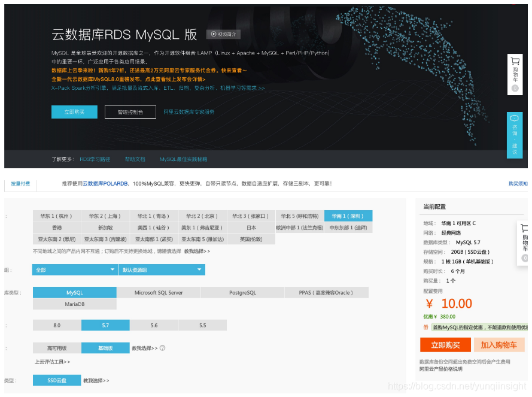This screenshot has height=397, width=532.
Task: Choose PPAS (高度兼容Oracle) type
Action: 326,292
